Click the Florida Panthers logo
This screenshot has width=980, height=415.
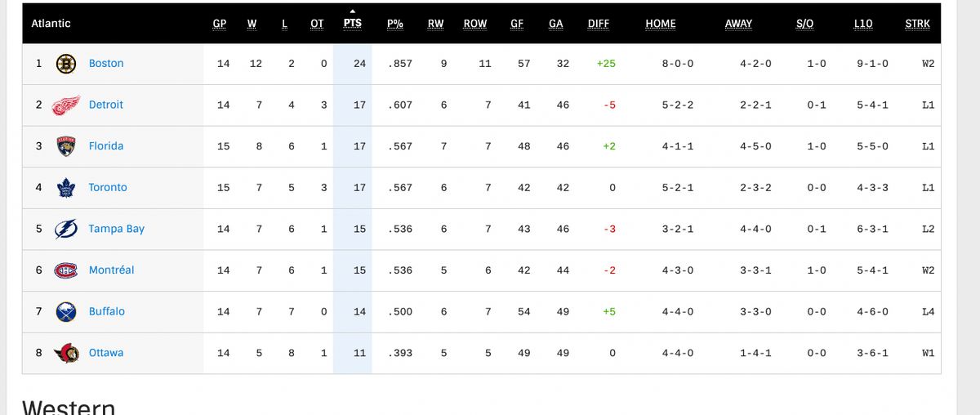click(66, 146)
